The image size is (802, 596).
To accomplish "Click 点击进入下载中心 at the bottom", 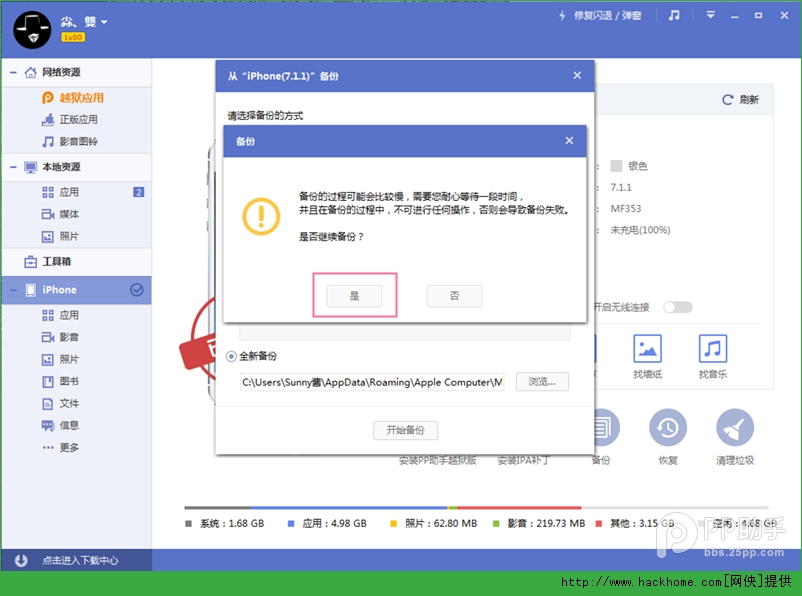I will pyautogui.click(x=80, y=561).
